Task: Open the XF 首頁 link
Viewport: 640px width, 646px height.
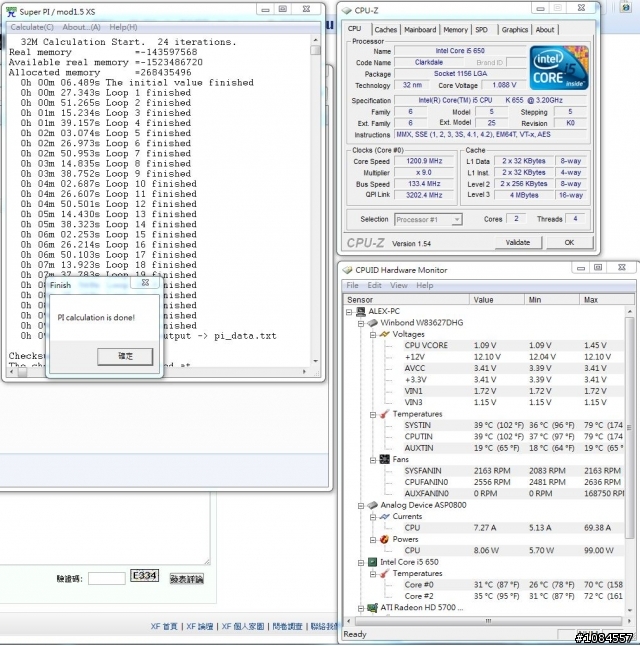Action: [164, 626]
